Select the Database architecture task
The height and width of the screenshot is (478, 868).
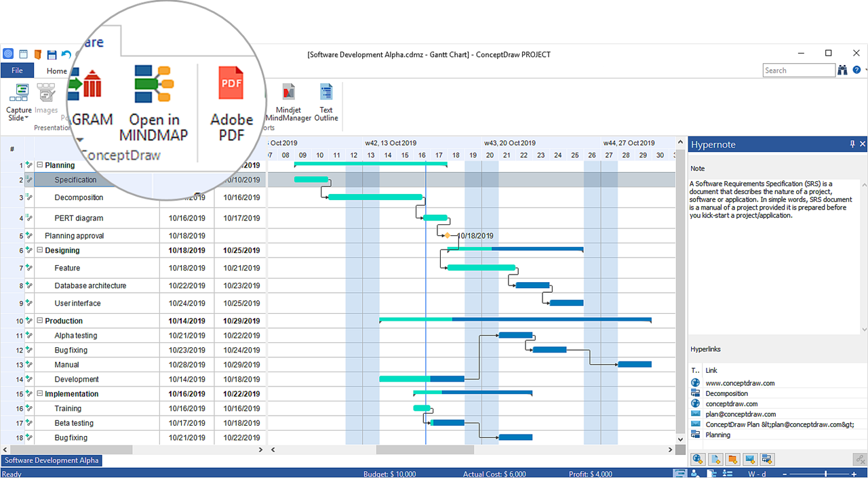[x=90, y=285]
